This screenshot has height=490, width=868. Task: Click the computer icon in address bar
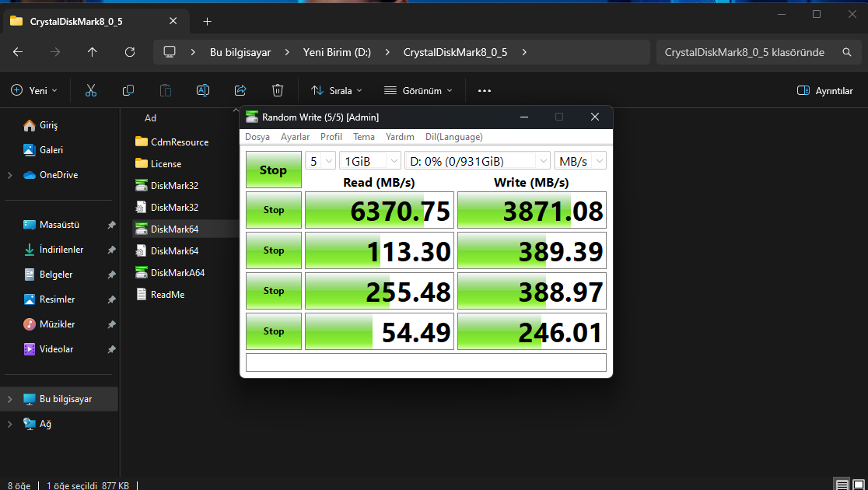[x=170, y=52]
